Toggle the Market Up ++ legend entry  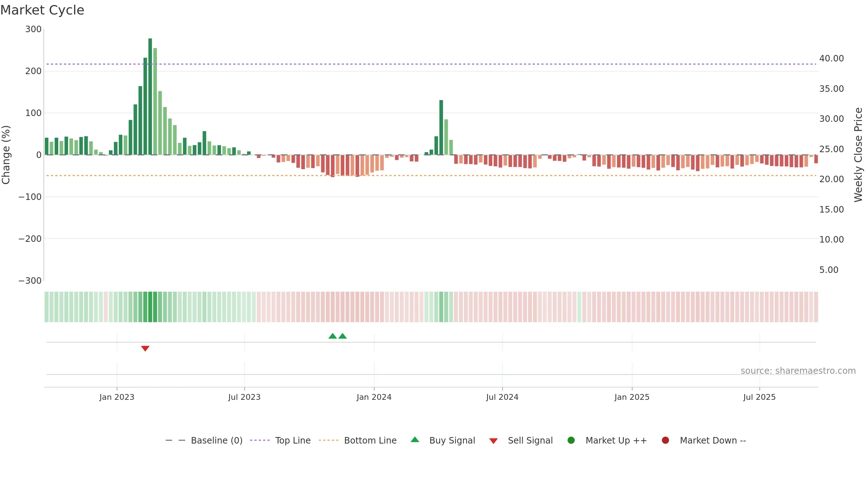(607, 440)
